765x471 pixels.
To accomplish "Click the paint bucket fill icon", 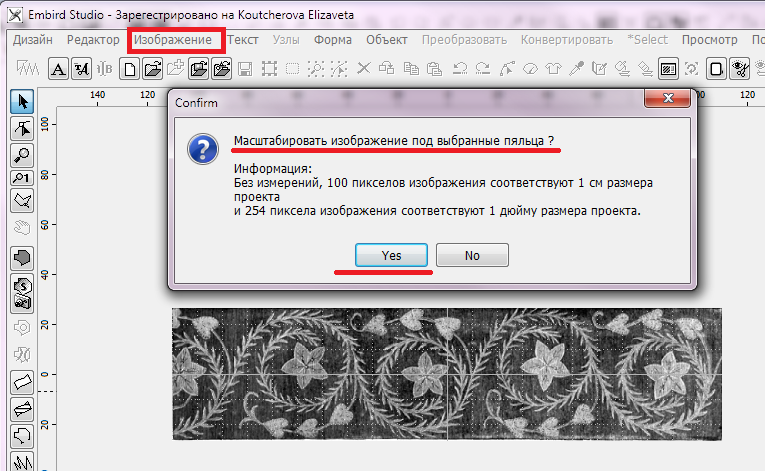I will point(622,69).
